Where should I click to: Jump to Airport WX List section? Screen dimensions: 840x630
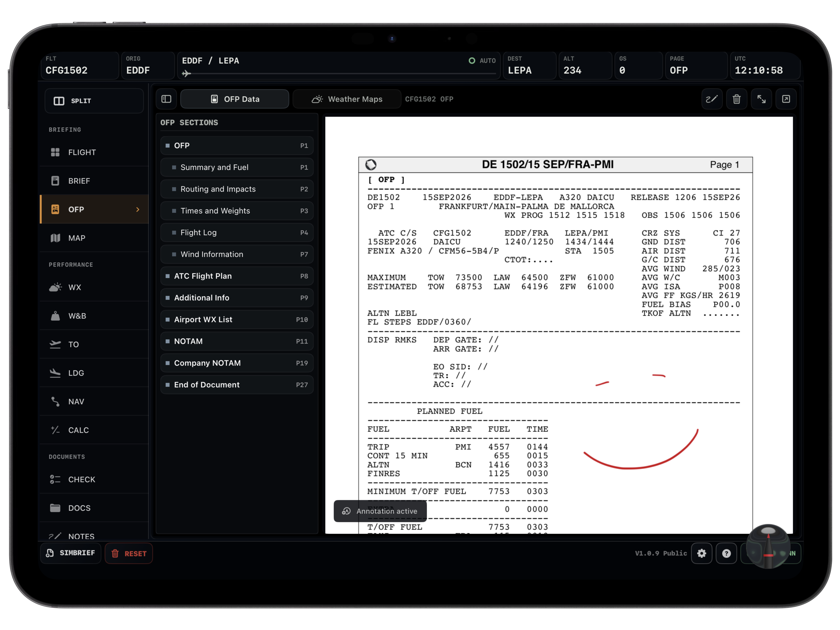click(x=237, y=319)
